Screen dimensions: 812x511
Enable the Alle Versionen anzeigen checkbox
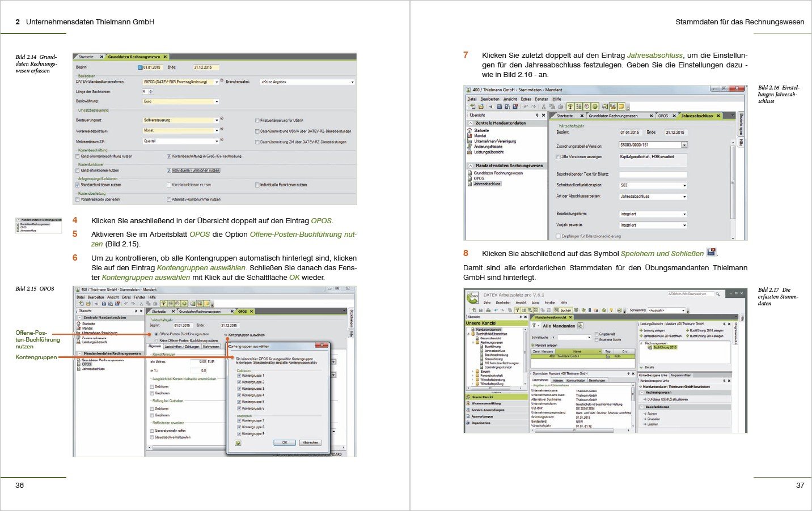click(x=558, y=157)
